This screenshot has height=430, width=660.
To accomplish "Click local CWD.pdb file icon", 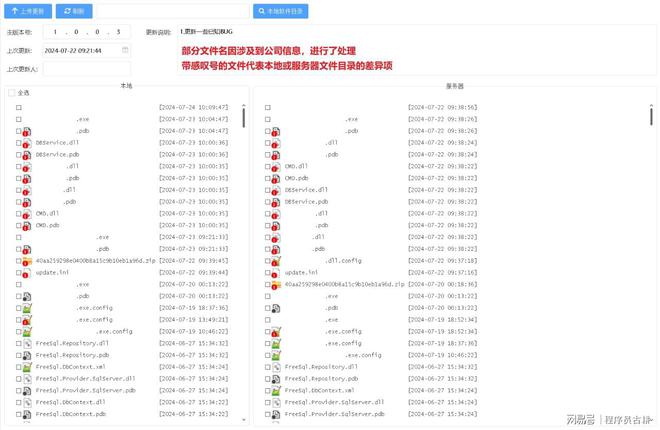I will (27, 226).
